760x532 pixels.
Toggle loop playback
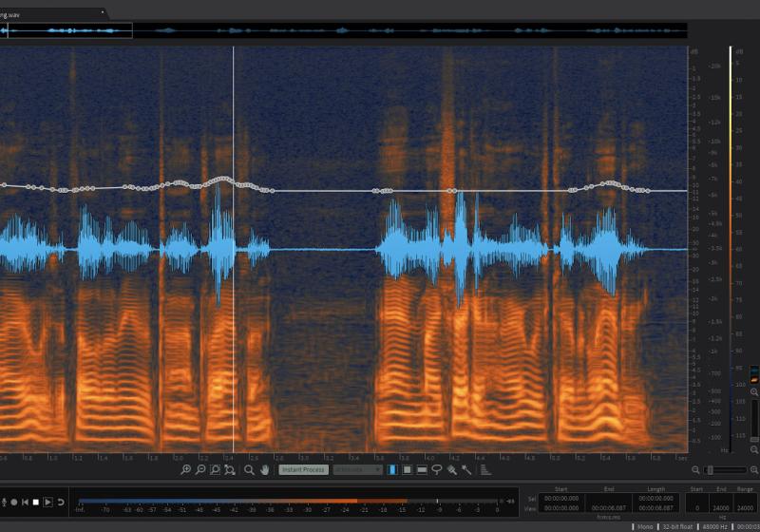(61, 502)
